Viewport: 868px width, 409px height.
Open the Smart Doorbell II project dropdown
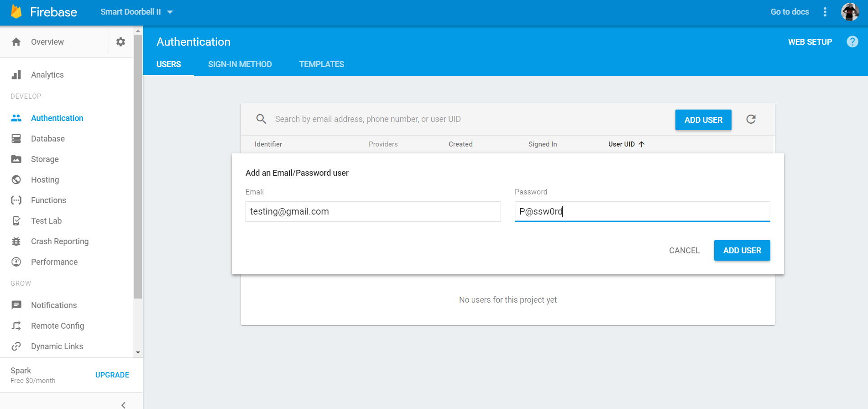pos(137,12)
